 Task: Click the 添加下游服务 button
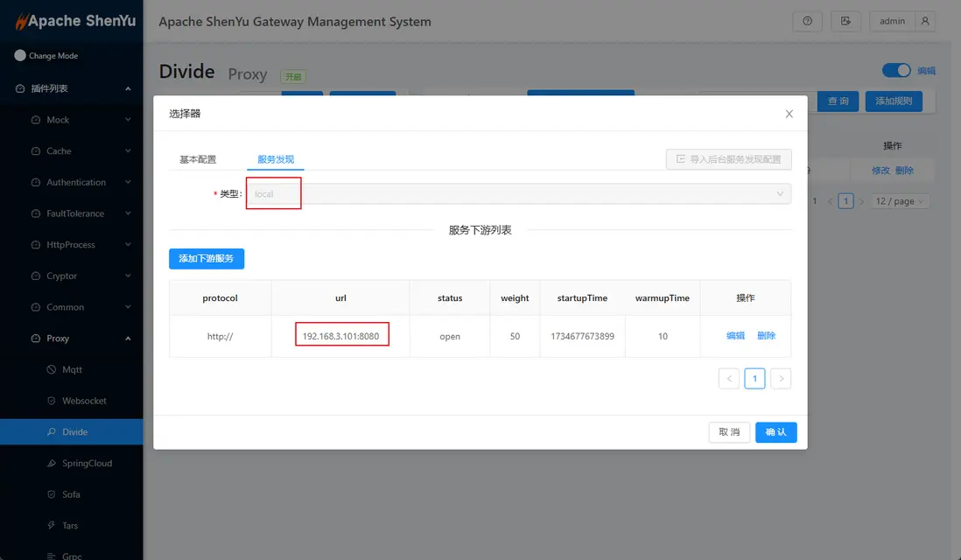pyautogui.click(x=207, y=258)
